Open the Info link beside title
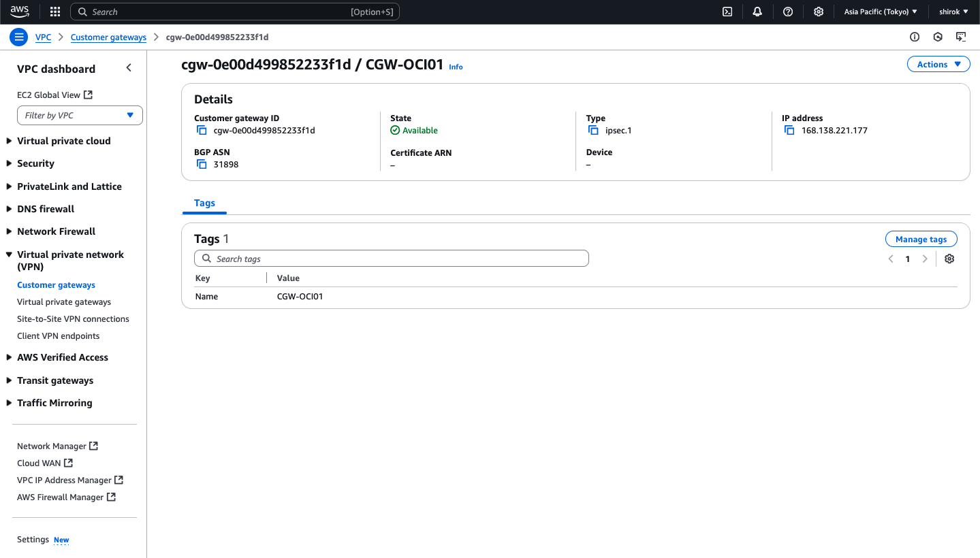Image resolution: width=980 pixels, height=558 pixels. coord(456,67)
